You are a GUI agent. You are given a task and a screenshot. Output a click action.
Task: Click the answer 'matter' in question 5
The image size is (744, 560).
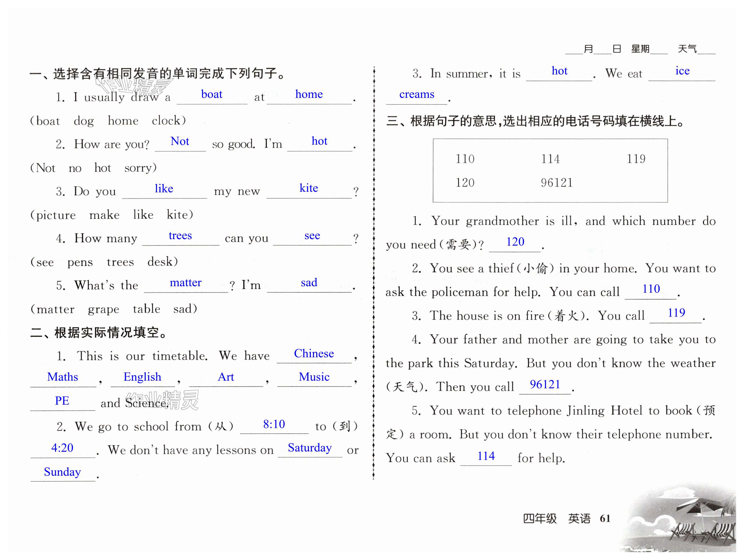tap(185, 283)
